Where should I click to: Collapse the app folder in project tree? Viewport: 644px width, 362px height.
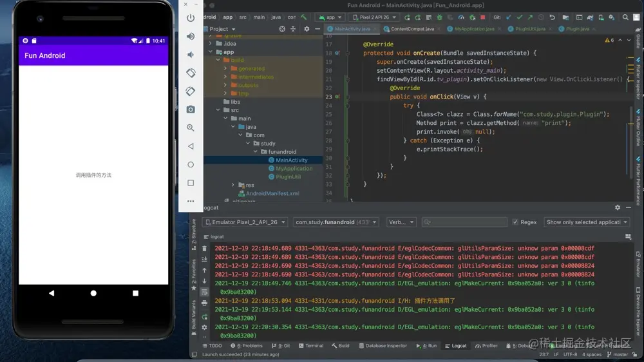(211, 52)
